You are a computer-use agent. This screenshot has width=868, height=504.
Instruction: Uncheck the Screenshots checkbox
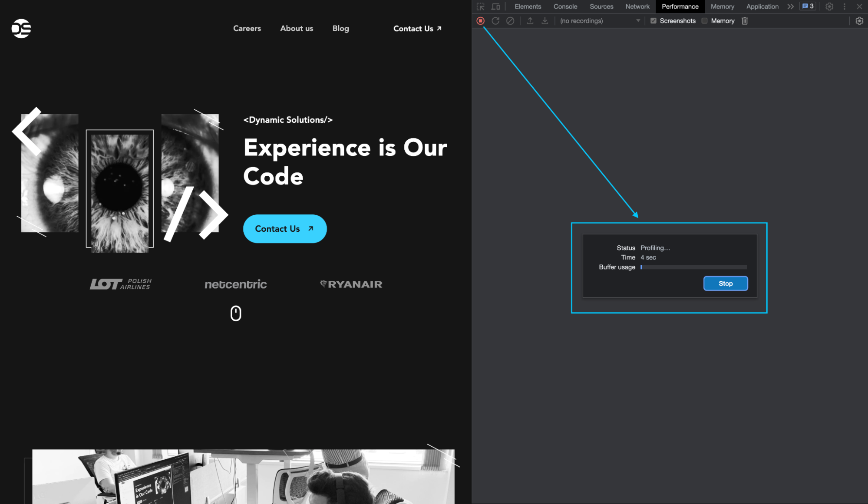click(x=653, y=21)
